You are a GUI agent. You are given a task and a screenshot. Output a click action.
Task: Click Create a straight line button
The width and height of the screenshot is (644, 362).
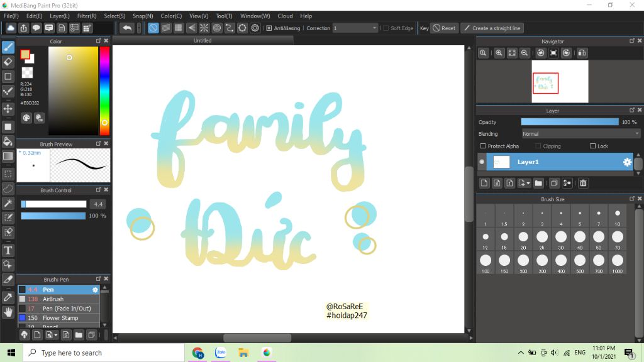pyautogui.click(x=492, y=28)
